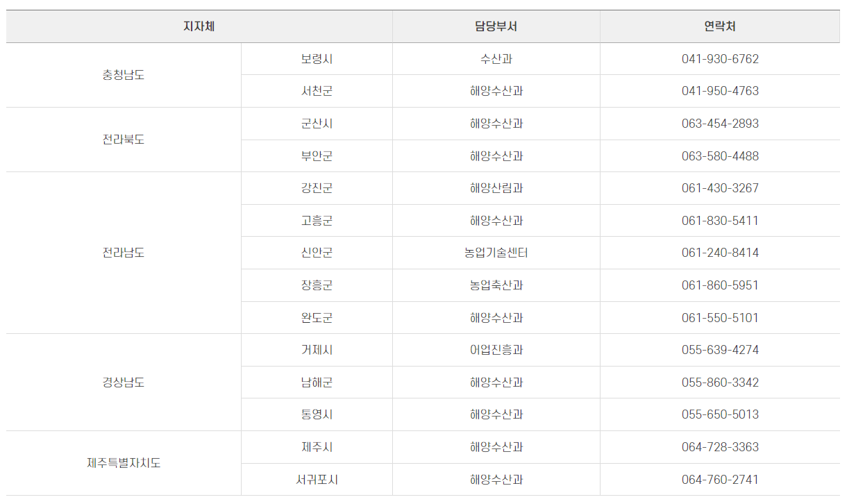This screenshot has height=504, width=856.
Task: Click the 해양산림과 department cell
Action: tap(496, 188)
